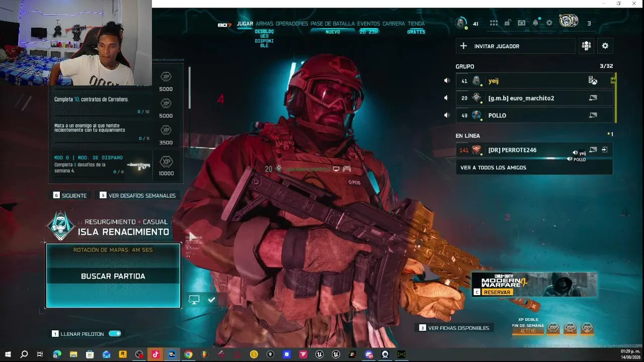Switch to the Armas tab

click(x=265, y=24)
